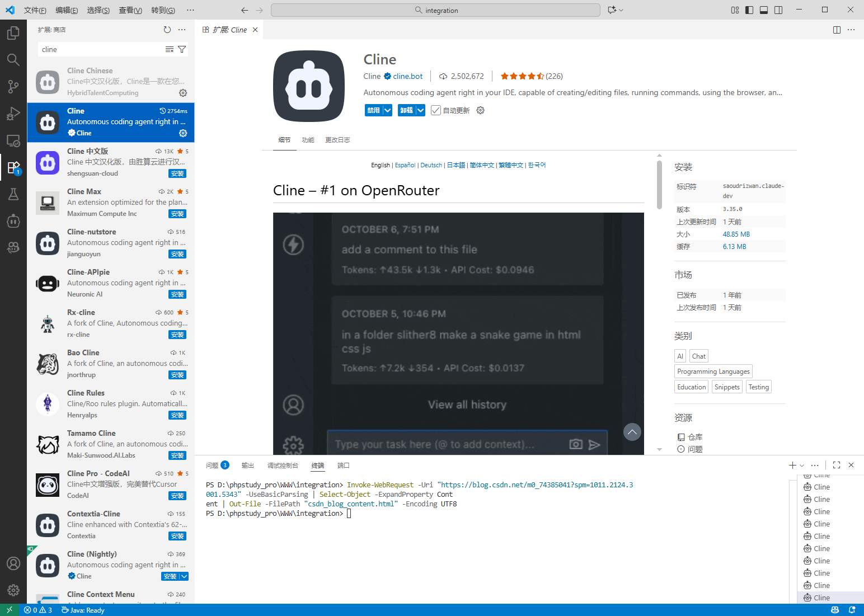Click the Disable extension button

pyautogui.click(x=373, y=110)
